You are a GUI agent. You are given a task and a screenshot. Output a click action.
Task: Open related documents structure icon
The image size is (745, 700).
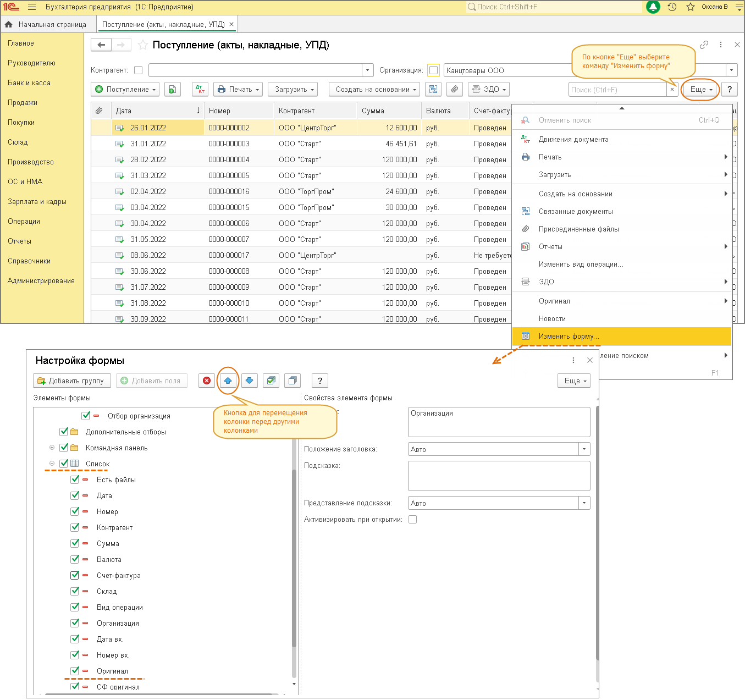433,90
